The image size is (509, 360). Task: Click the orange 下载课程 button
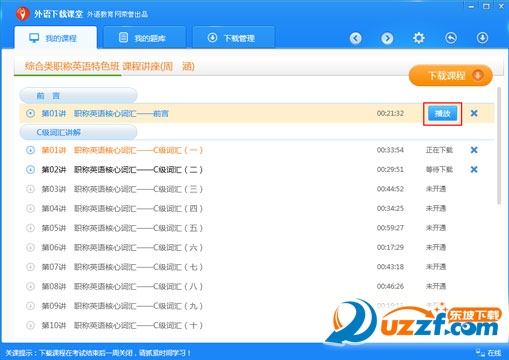coord(451,75)
